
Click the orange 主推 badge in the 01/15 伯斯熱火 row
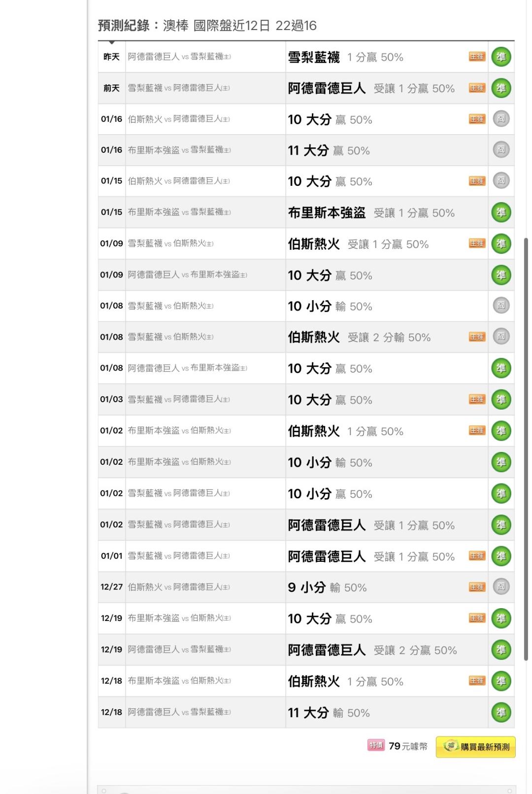tap(477, 181)
